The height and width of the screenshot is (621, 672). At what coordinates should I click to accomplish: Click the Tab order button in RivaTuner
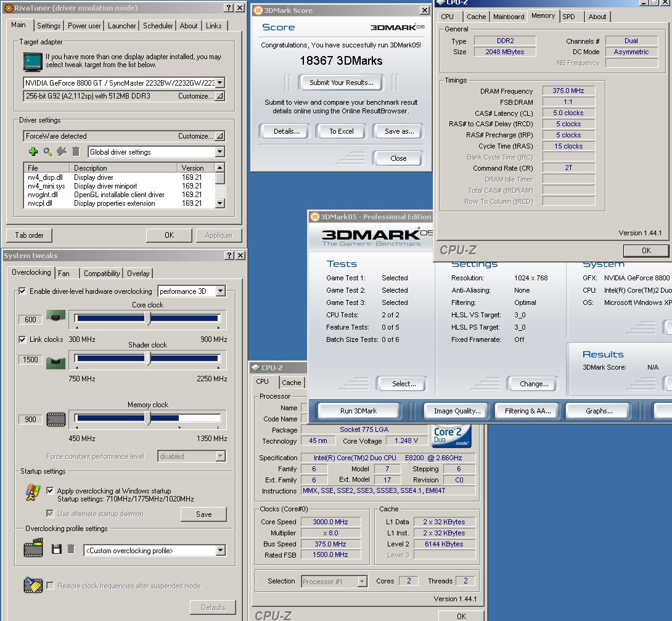click(29, 235)
